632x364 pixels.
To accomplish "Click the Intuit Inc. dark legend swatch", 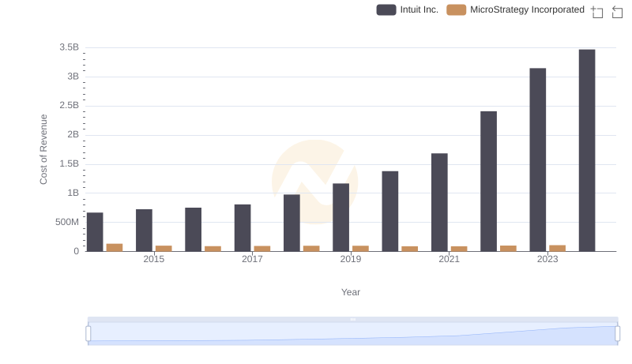I will tap(386, 9).
